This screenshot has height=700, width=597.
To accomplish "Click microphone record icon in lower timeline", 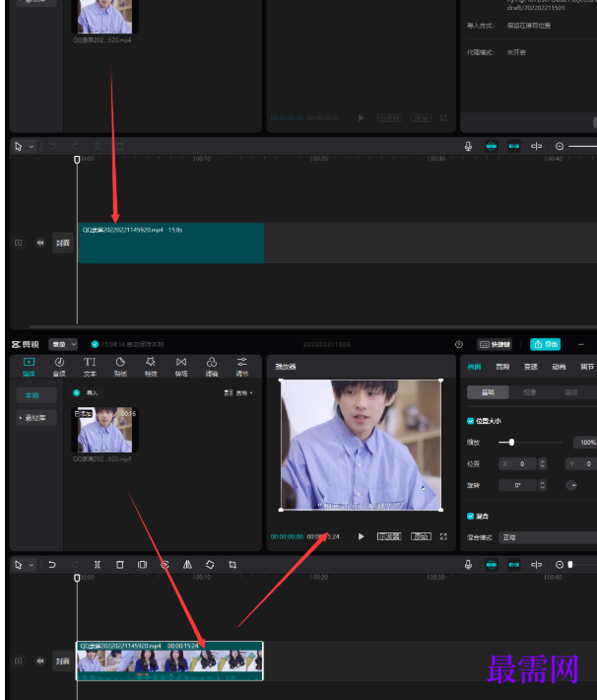I will coord(468,565).
